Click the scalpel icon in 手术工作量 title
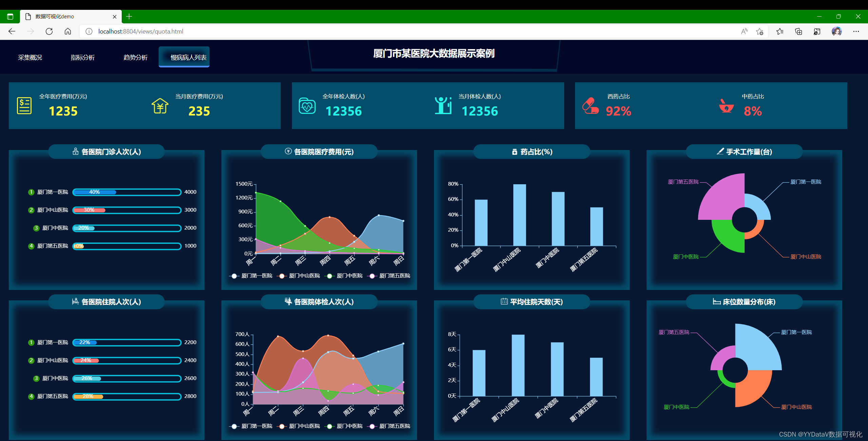Image resolution: width=868 pixels, height=441 pixels. pos(720,152)
